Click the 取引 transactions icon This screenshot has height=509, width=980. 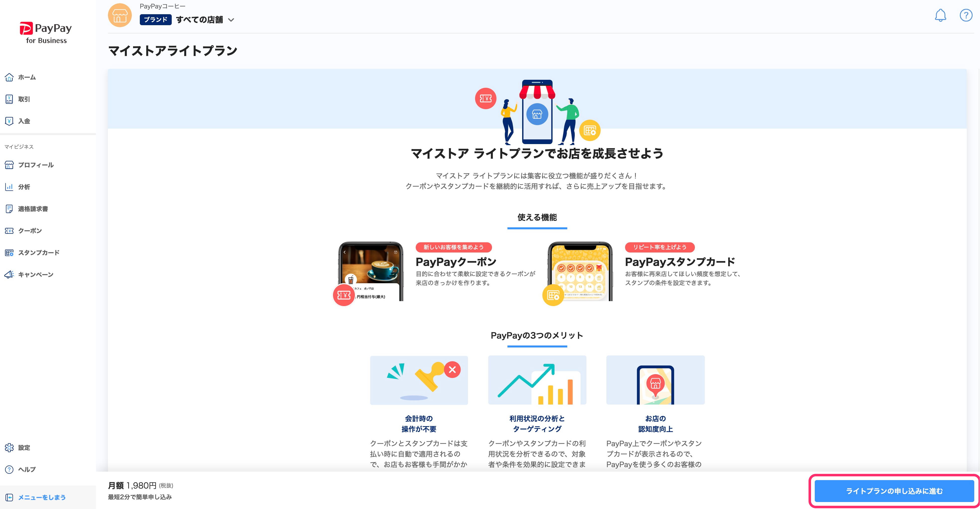tap(9, 99)
